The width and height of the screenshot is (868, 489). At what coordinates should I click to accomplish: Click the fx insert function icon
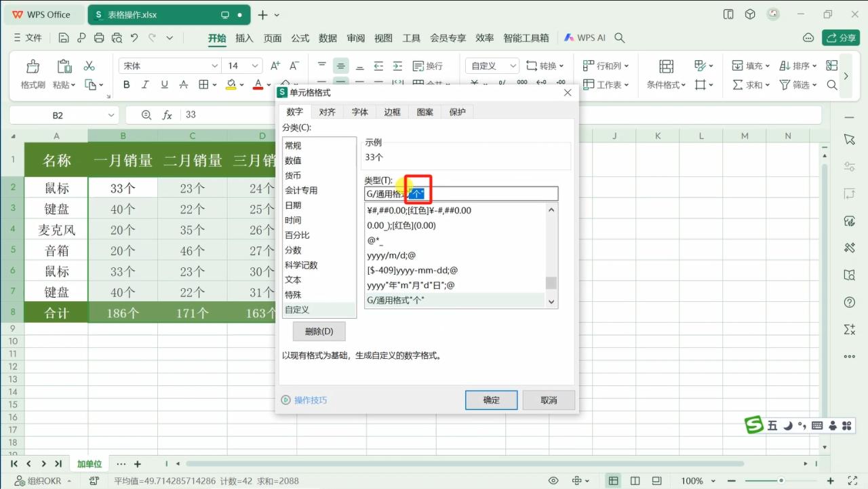coord(167,115)
